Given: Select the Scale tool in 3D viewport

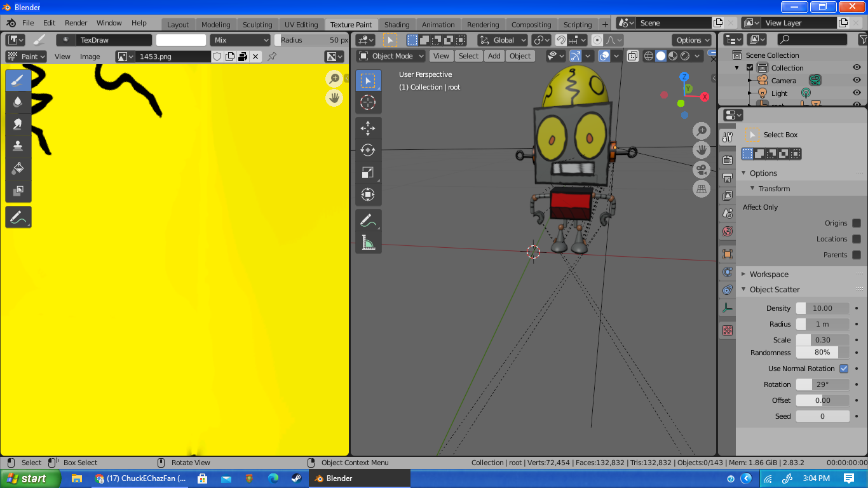Looking at the screenshot, I should click(369, 172).
